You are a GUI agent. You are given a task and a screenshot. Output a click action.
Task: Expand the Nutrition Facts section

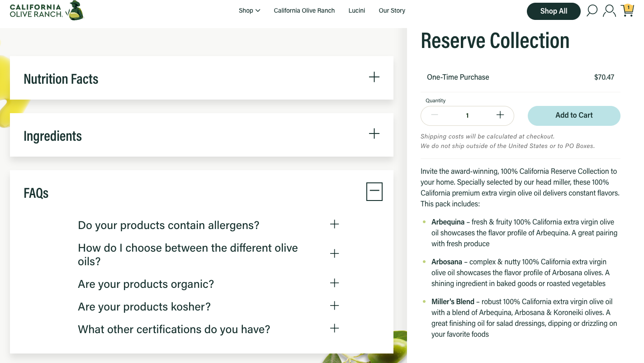(x=374, y=77)
